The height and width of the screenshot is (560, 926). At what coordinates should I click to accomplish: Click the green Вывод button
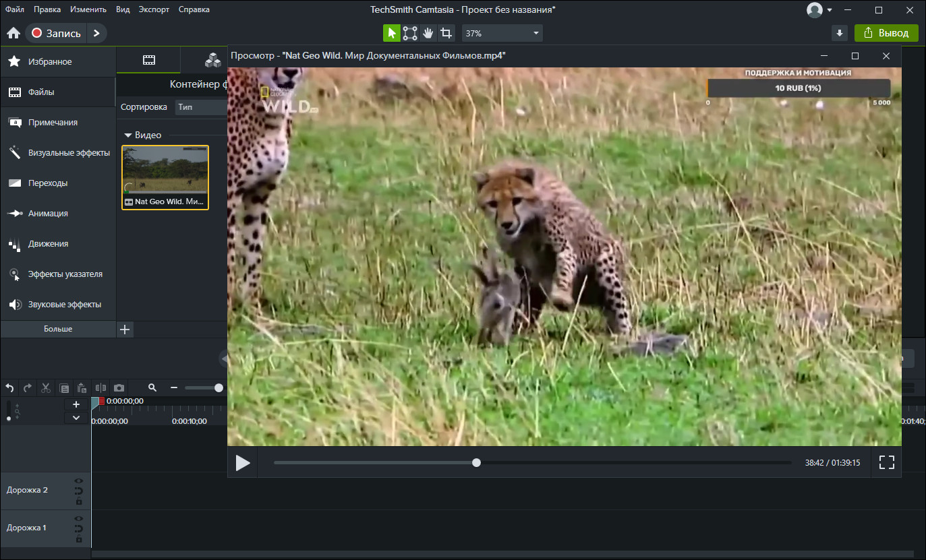point(886,33)
